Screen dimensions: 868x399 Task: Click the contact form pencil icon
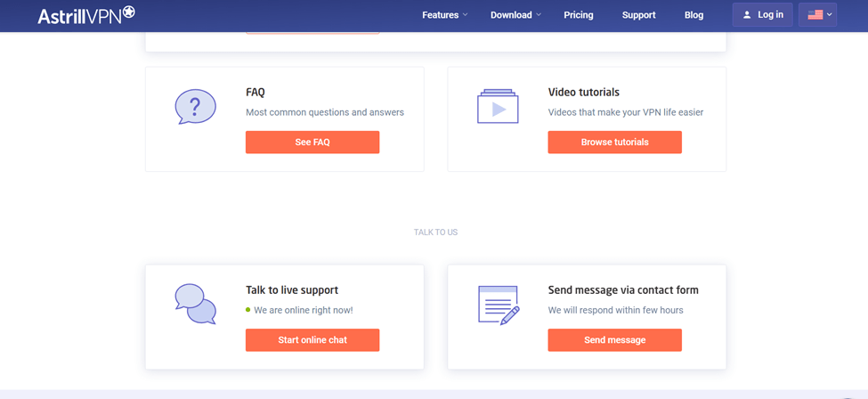(499, 305)
